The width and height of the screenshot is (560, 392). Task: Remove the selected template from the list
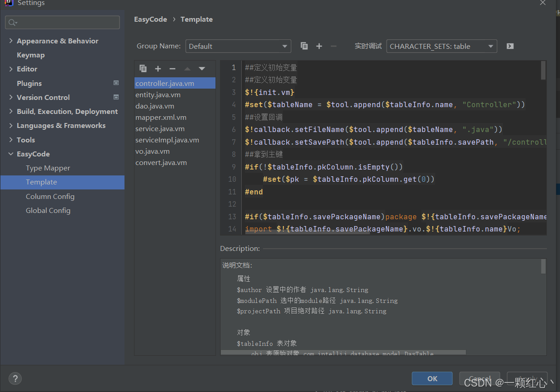pos(172,69)
